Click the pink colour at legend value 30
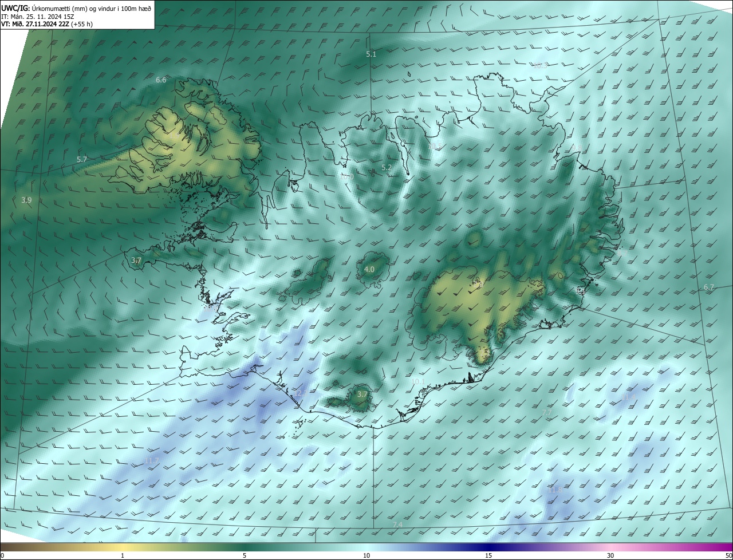This screenshot has height=560, width=733. pyautogui.click(x=610, y=548)
